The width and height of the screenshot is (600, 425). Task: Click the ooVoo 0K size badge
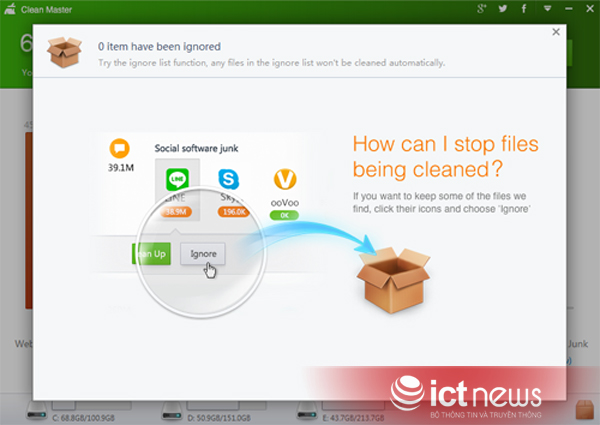coord(284,215)
